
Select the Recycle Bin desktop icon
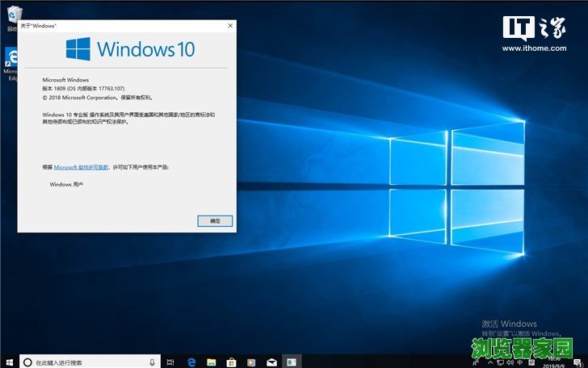click(10, 16)
